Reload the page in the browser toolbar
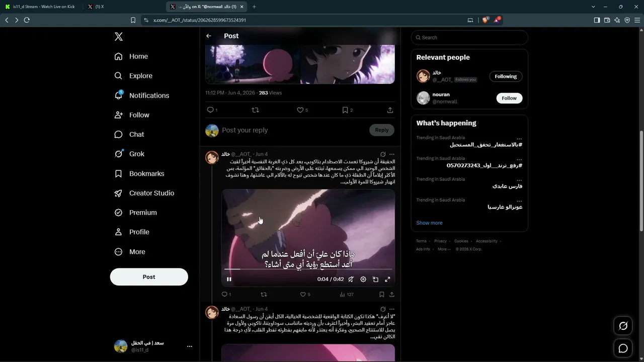644x362 pixels. 27,20
